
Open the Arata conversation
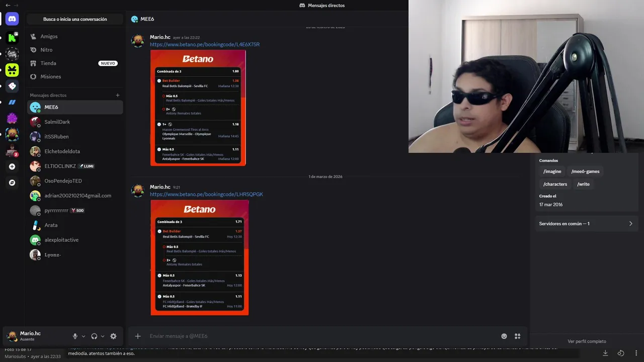[74, 225]
